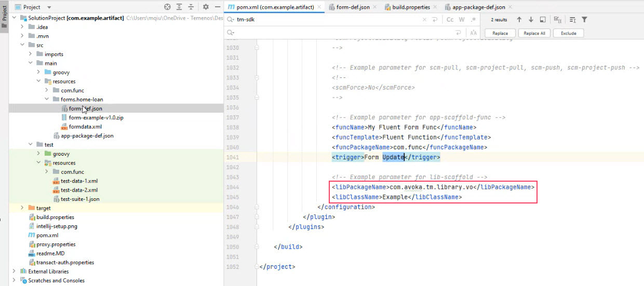Toggle Regex (.*) search option
This screenshot has height=286, width=644.
pyautogui.click(x=474, y=20)
